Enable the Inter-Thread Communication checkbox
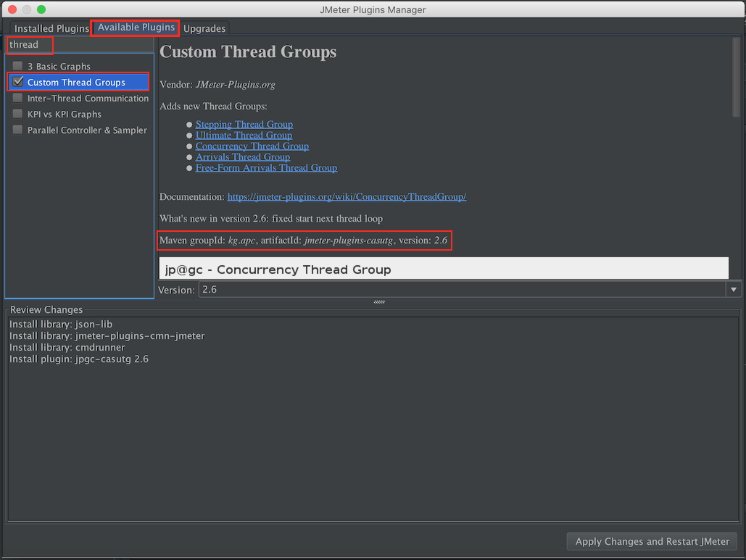746x560 pixels. point(17,98)
